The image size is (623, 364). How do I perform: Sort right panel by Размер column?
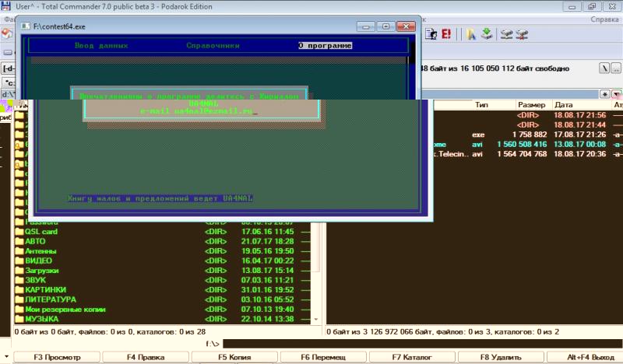pos(533,104)
